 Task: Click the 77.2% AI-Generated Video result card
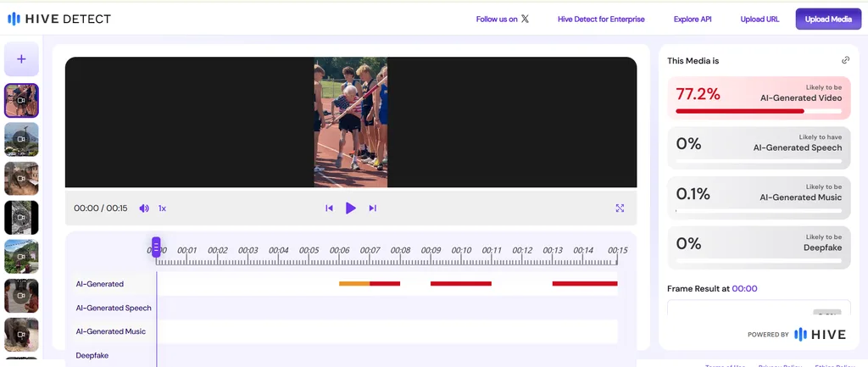point(759,98)
